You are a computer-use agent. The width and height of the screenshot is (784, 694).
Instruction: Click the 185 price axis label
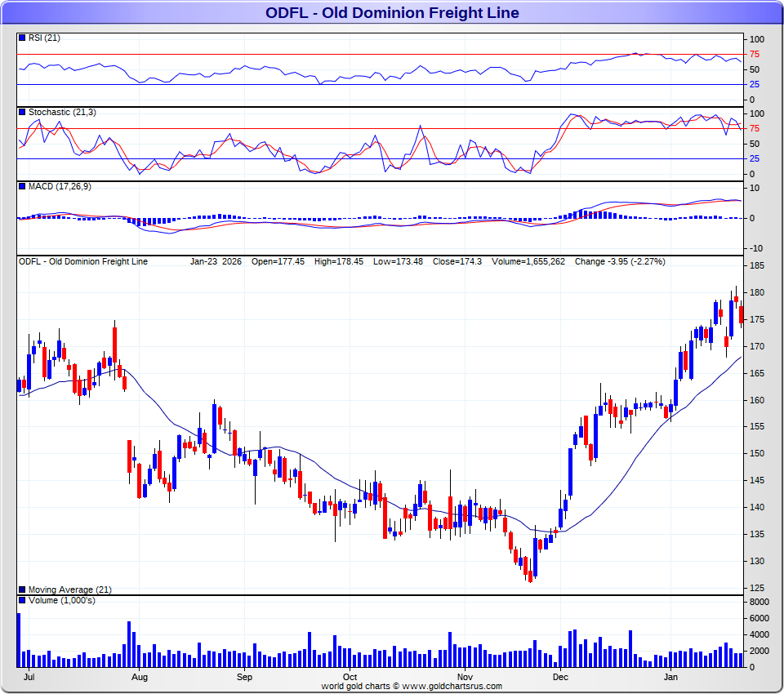pos(756,266)
